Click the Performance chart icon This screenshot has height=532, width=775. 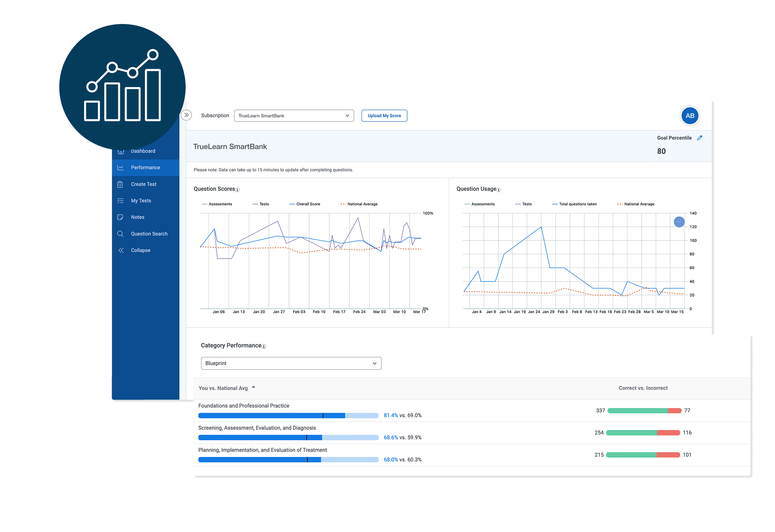tap(121, 168)
